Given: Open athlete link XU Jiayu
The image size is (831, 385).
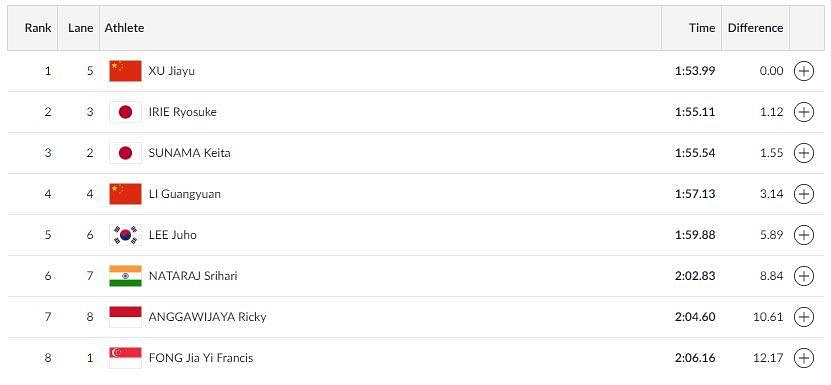Looking at the screenshot, I should 172,71.
